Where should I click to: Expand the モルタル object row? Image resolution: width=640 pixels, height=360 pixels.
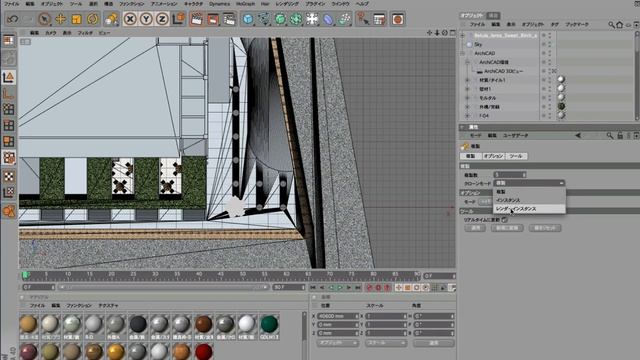point(467,98)
